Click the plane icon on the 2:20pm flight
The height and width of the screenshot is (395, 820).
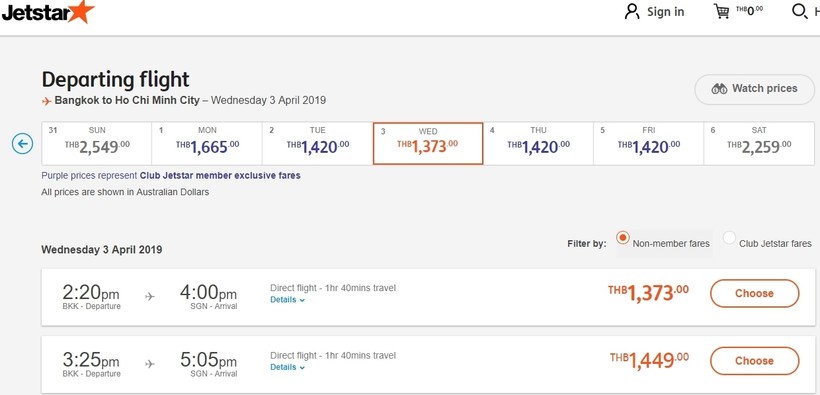coord(150,297)
